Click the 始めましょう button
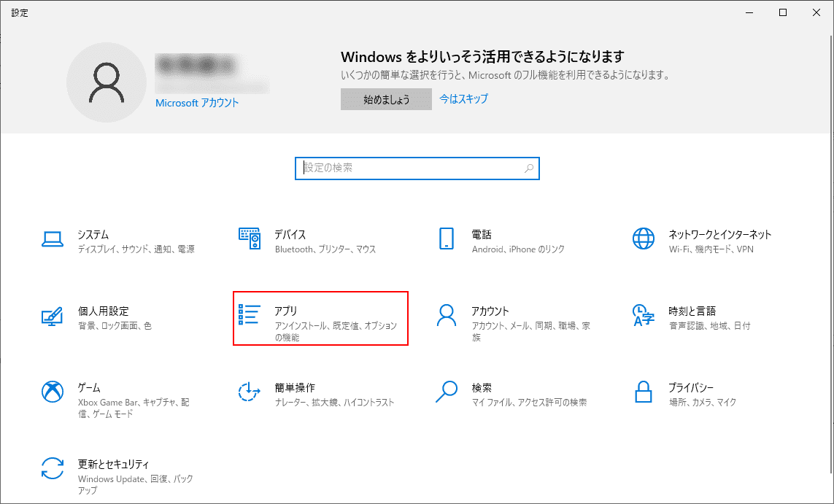This screenshot has width=834, height=504. click(386, 99)
